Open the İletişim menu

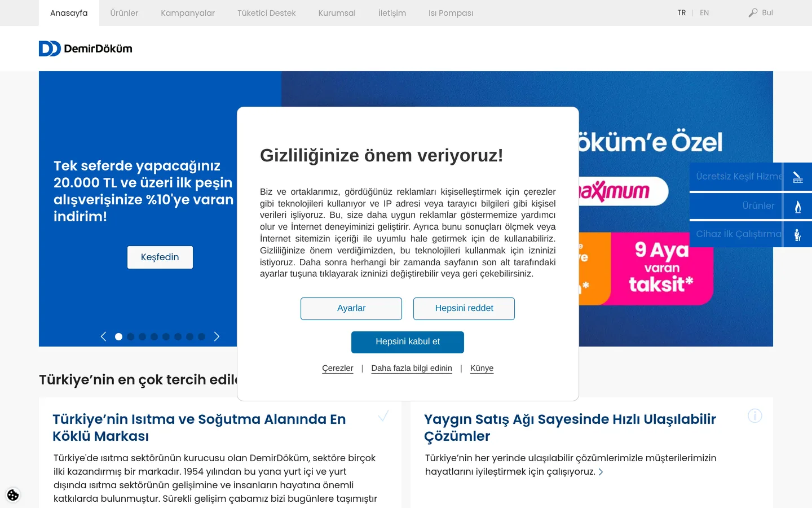click(x=392, y=13)
